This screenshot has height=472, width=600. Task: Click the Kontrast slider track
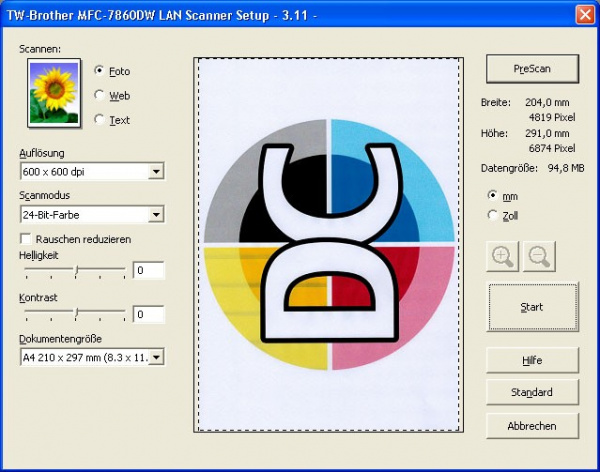click(75, 314)
